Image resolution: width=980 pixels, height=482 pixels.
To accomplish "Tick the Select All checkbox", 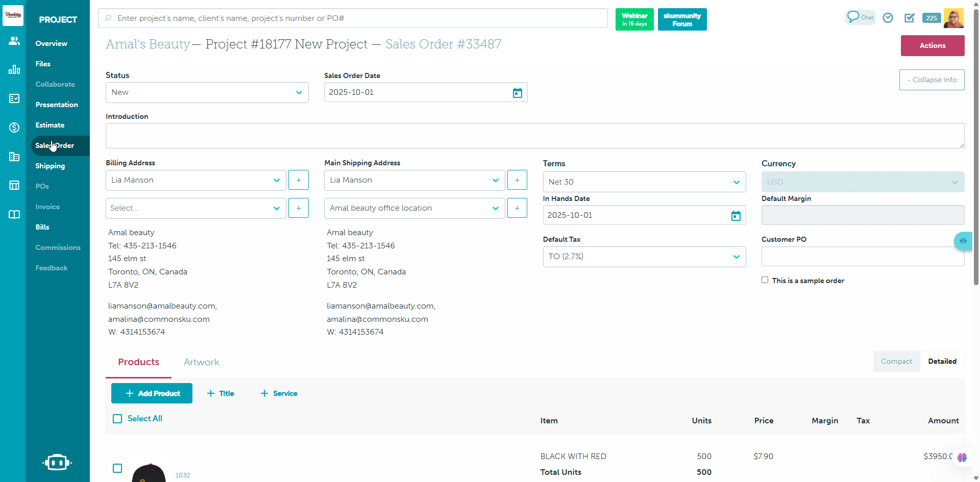I will [x=117, y=419].
